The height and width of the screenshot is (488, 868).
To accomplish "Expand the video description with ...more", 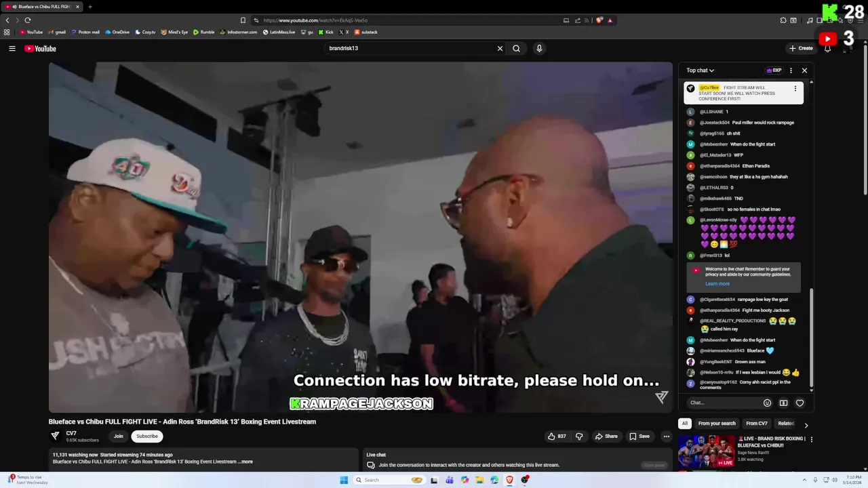I will pyautogui.click(x=245, y=462).
